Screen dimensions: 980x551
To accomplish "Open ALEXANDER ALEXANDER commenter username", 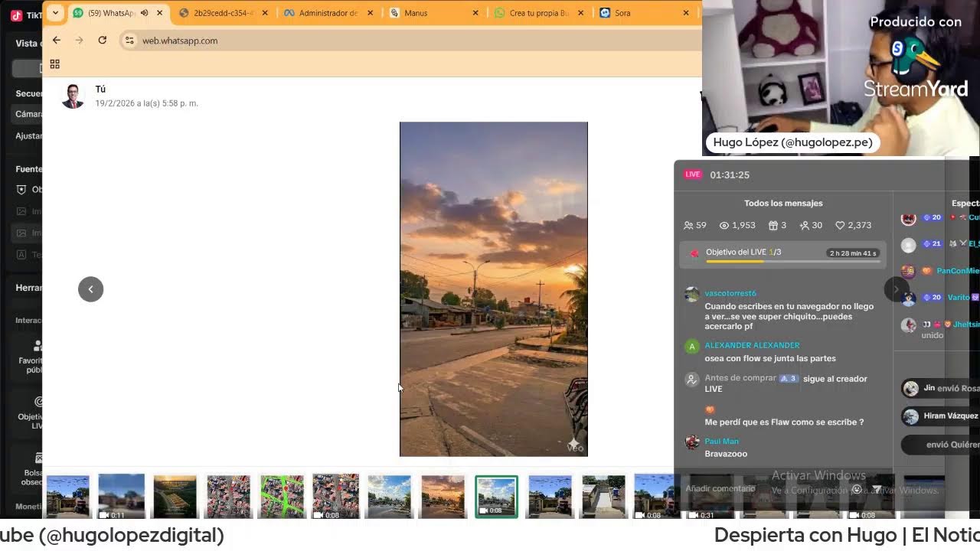I will (752, 345).
